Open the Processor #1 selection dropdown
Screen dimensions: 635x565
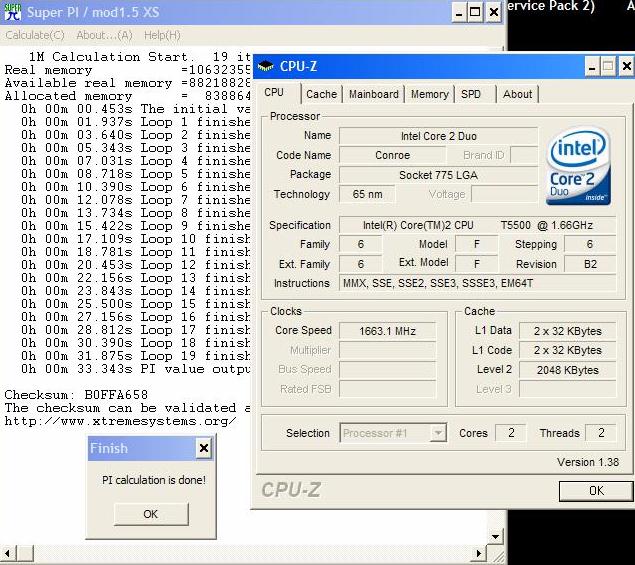[x=393, y=433]
